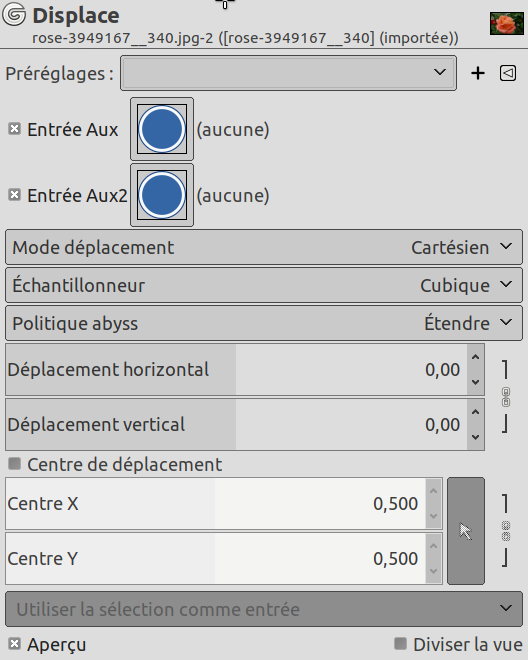The image size is (528, 660).
Task: Click the rose-3949167__340.jpg-2 file name text
Action: (123, 38)
